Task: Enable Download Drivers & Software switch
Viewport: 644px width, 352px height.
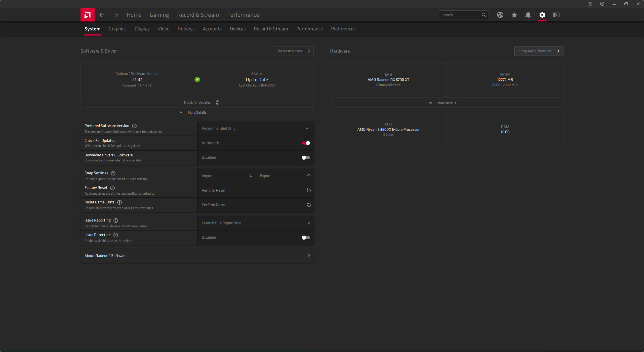Action: [x=306, y=158]
